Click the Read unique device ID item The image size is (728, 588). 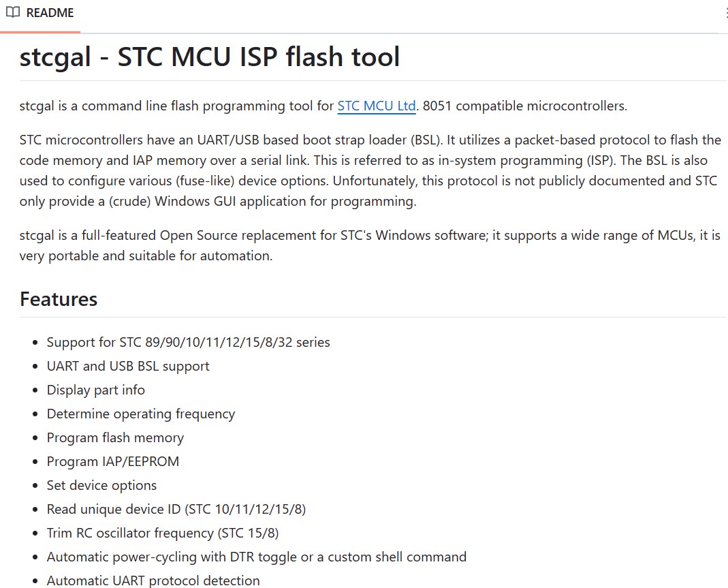click(x=176, y=509)
